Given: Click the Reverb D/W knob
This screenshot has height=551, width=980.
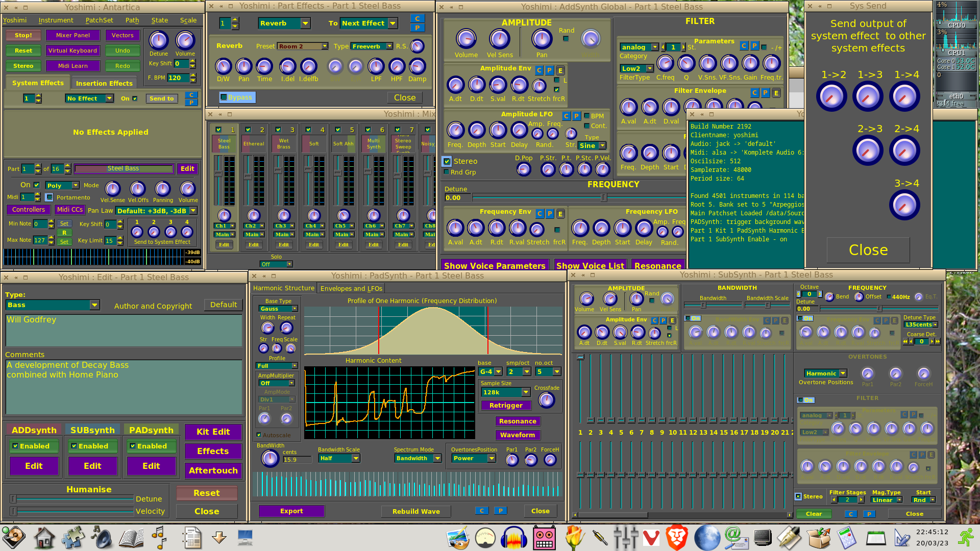Looking at the screenshot, I should 223,66.
